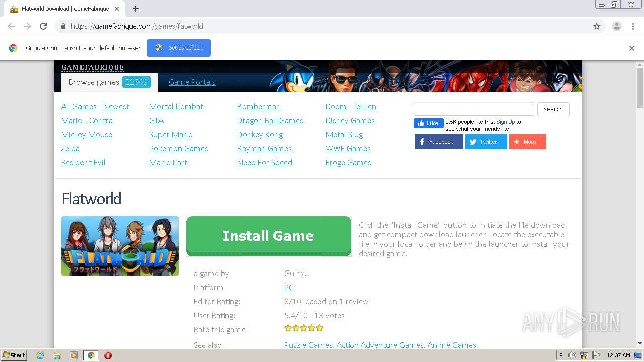Click the tray icon right of volume

tap(584, 355)
